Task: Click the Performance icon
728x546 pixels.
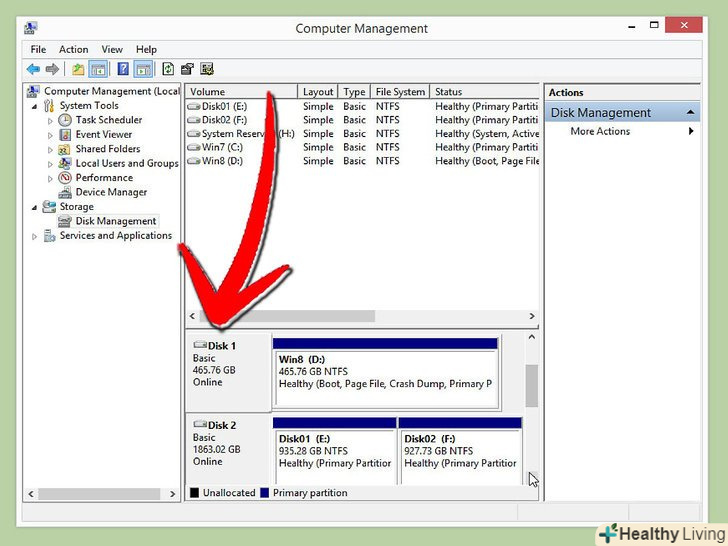Action: coord(65,178)
